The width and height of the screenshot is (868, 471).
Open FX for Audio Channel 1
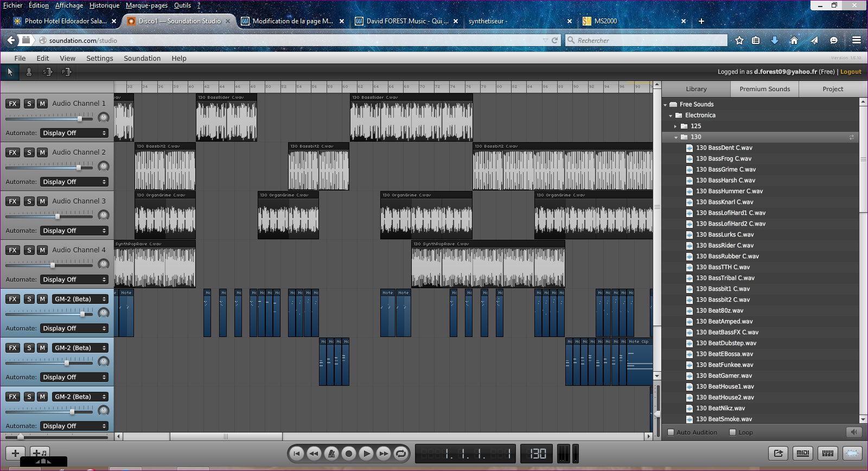[x=13, y=104]
